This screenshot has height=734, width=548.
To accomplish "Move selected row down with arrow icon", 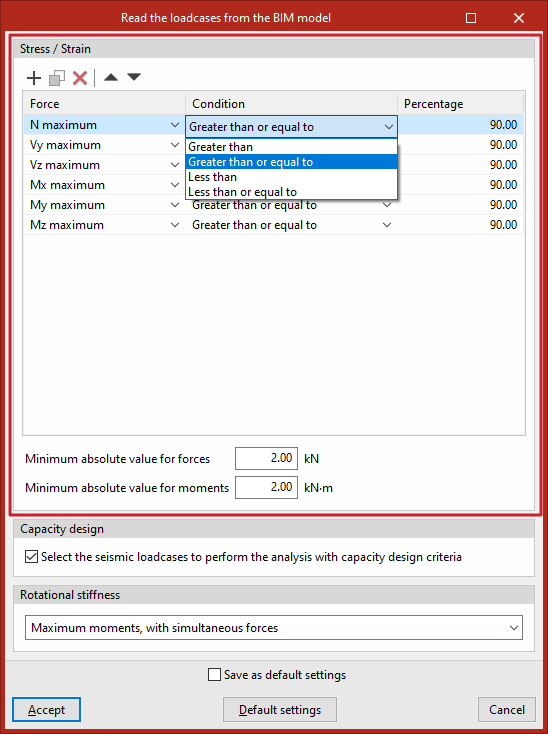I will (134, 77).
